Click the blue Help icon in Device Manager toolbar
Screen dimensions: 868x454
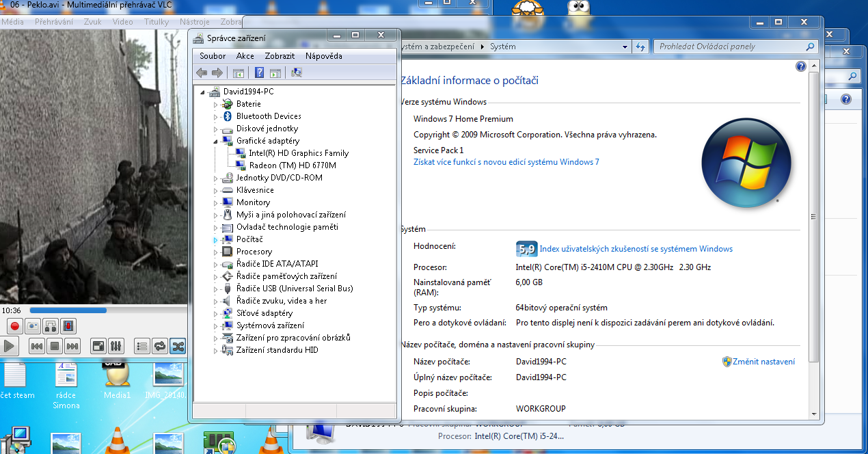pyautogui.click(x=259, y=73)
